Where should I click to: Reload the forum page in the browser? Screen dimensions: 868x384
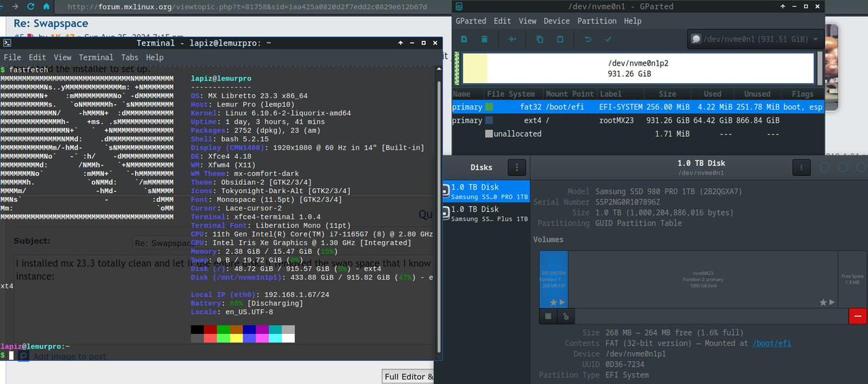point(31,6)
